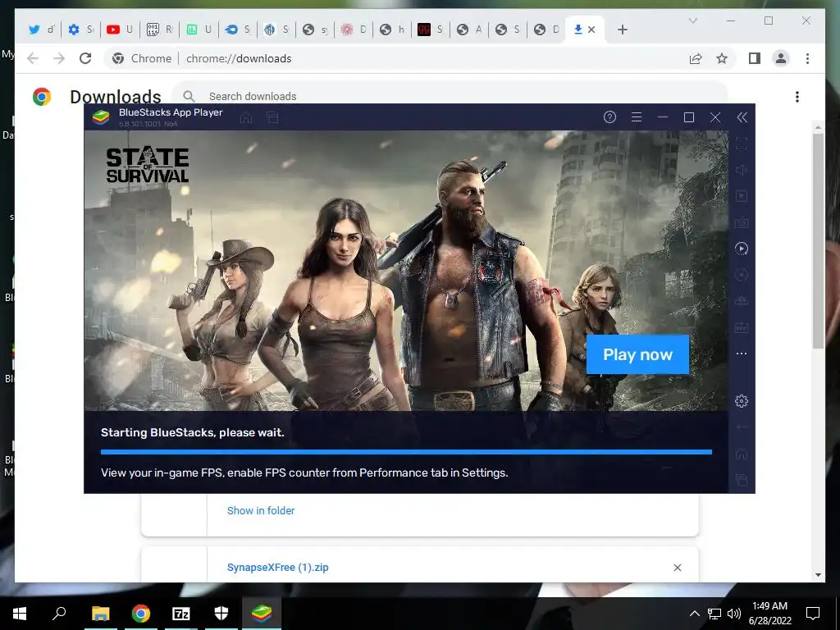Open Windows Security shield from taskbar
Viewport: 840px width, 630px height.
(x=221, y=614)
